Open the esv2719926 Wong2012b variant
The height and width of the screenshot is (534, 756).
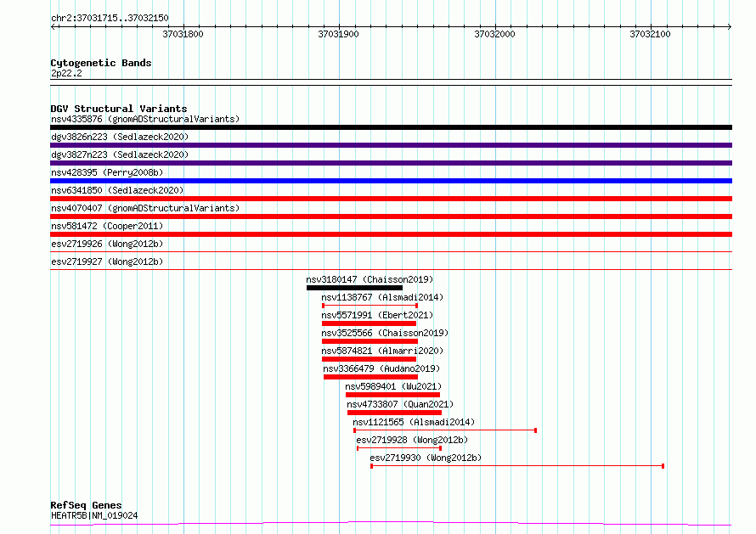point(106,244)
